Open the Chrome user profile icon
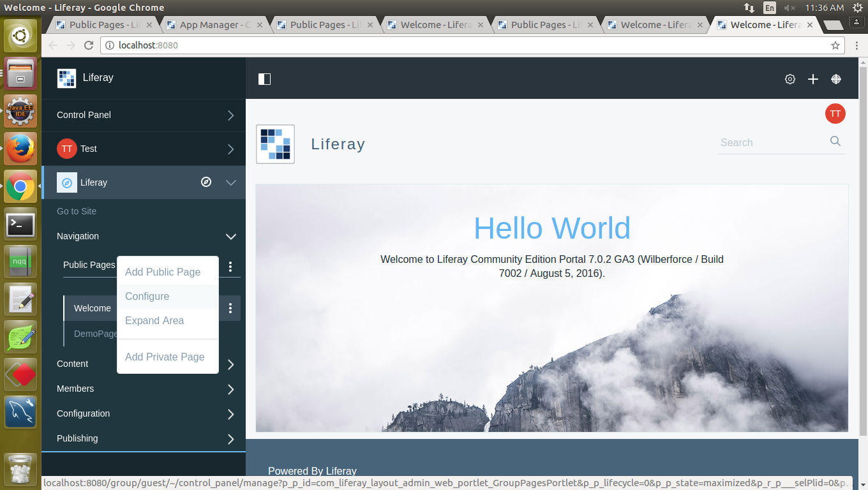868x490 pixels. pos(857,22)
